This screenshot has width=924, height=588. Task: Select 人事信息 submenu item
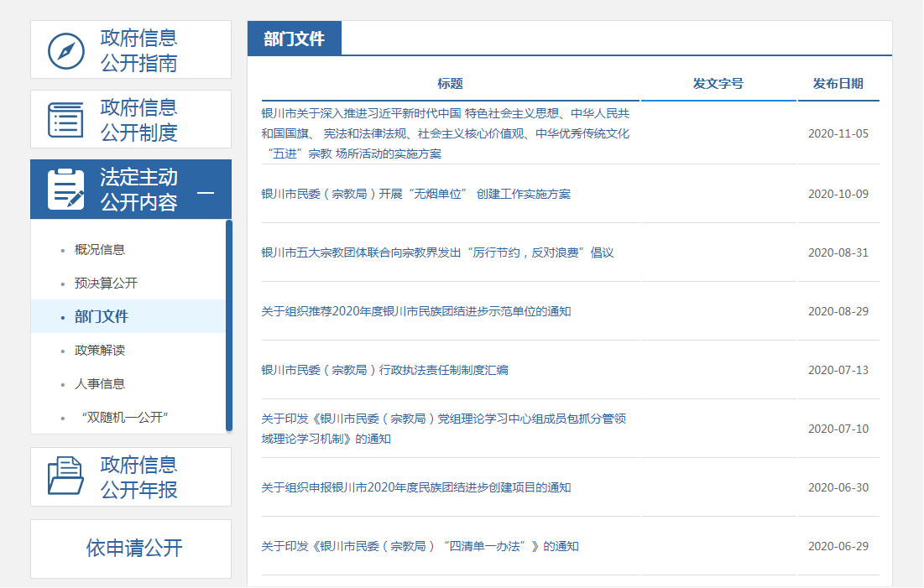100,384
